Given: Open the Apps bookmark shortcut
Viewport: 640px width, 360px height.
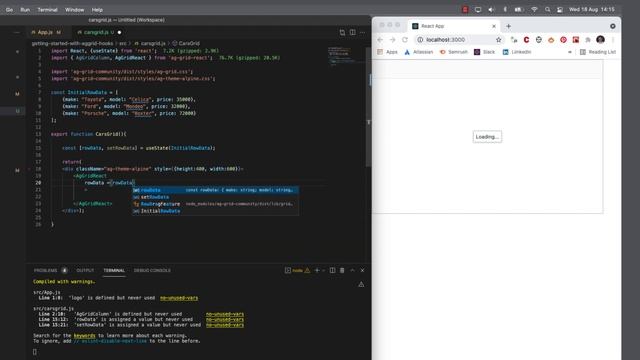Looking at the screenshot, I should coord(387,52).
